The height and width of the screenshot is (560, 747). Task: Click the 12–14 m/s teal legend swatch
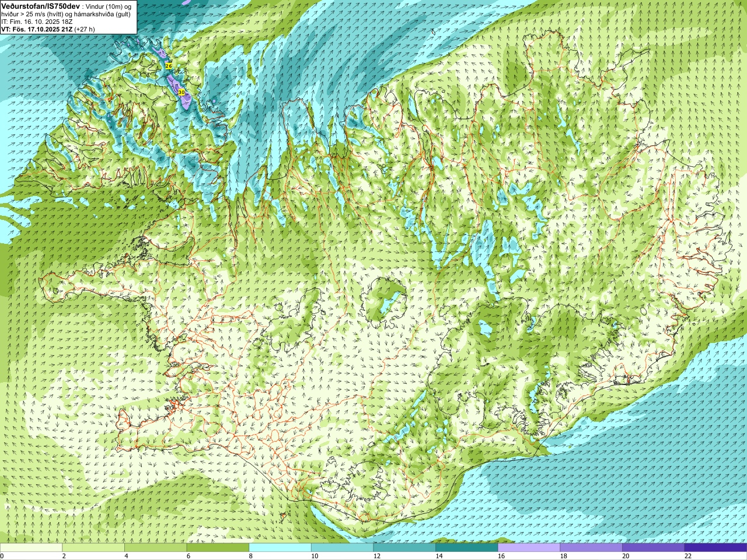404,548
